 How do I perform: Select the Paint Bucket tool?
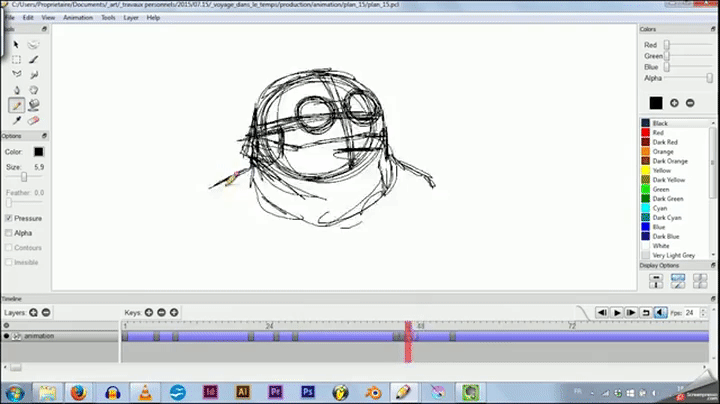34,105
